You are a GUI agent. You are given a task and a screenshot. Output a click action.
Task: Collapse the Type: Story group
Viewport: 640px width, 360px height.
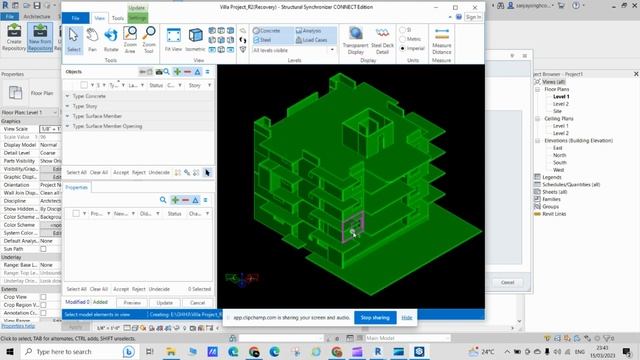click(x=67, y=106)
